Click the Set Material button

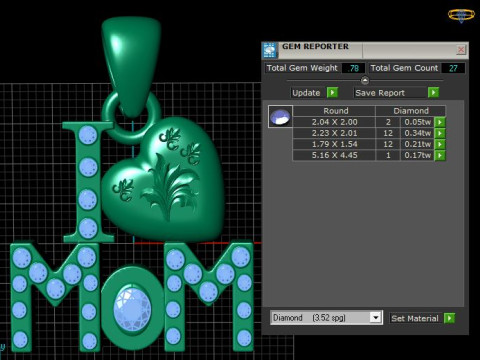415,318
